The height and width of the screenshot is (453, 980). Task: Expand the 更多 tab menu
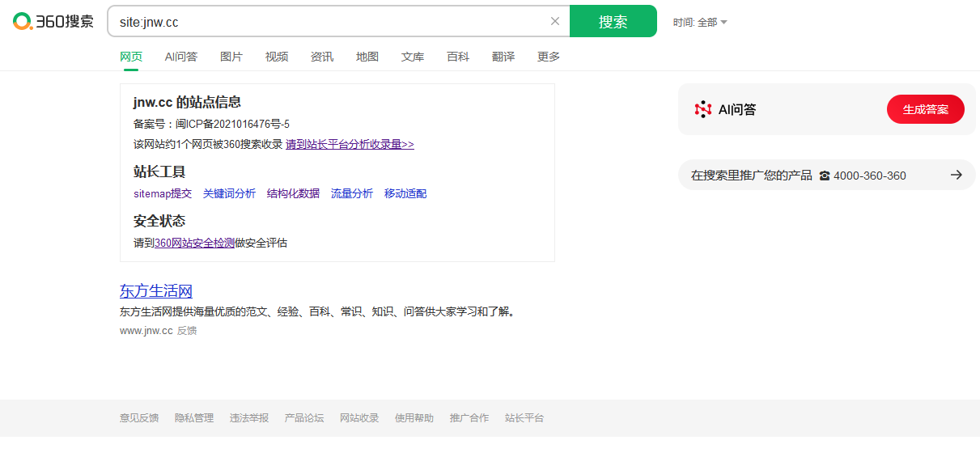point(549,57)
